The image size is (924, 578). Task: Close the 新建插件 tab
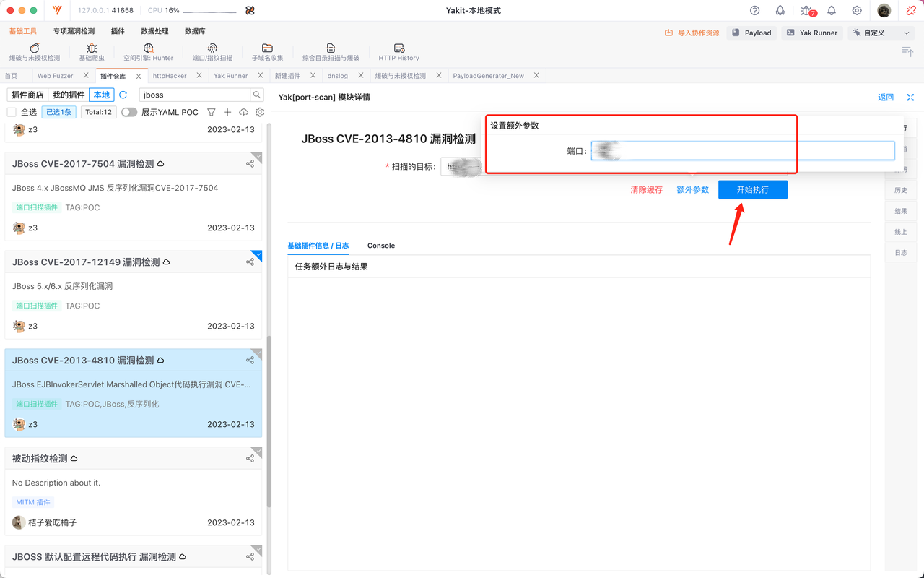(313, 75)
